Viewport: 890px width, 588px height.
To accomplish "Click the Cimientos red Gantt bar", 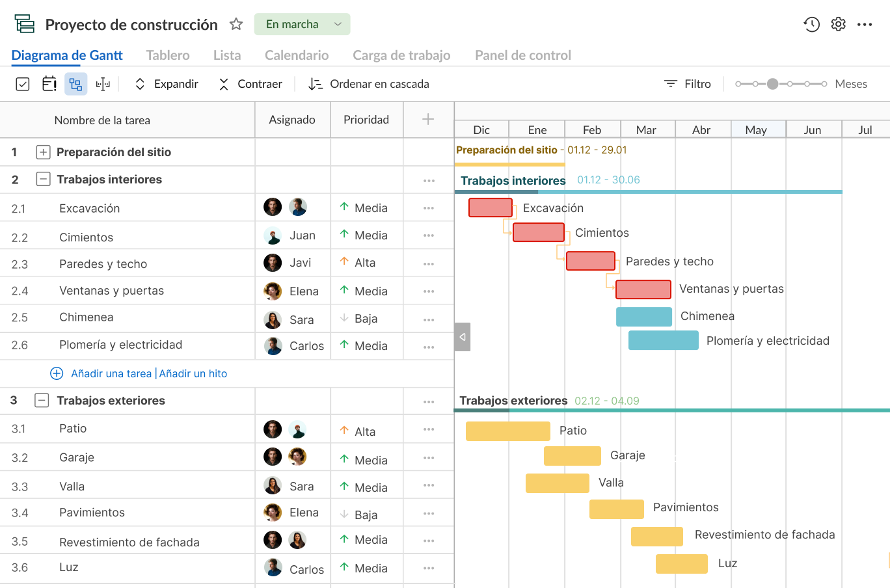I will (538, 232).
